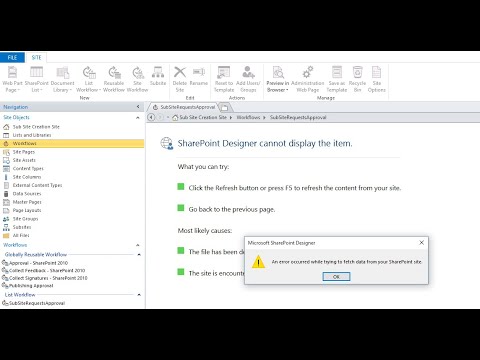Image resolution: width=480 pixels, height=360 pixels.
Task: Switch to the SITE ribbon tab
Action: click(37, 58)
